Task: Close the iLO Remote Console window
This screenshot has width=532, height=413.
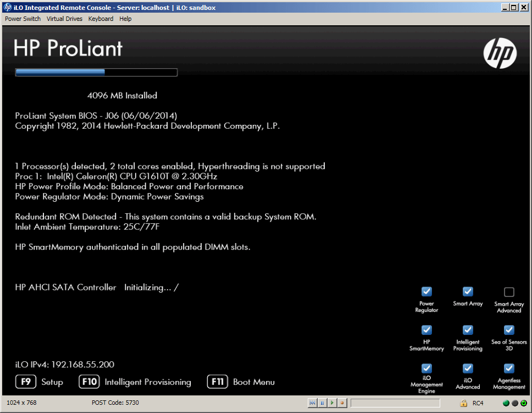Action: pos(524,7)
